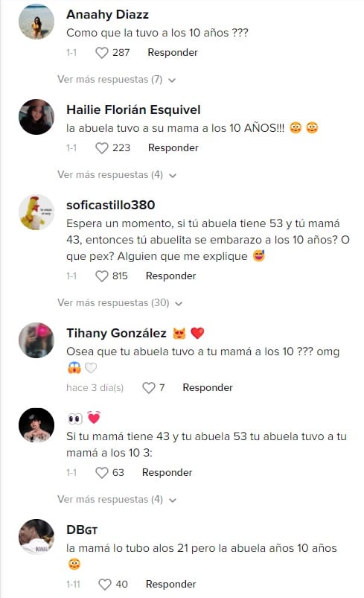This screenshot has width=364, height=598.
Task: Like DBGT's comment using heart icon
Action: coord(105,585)
